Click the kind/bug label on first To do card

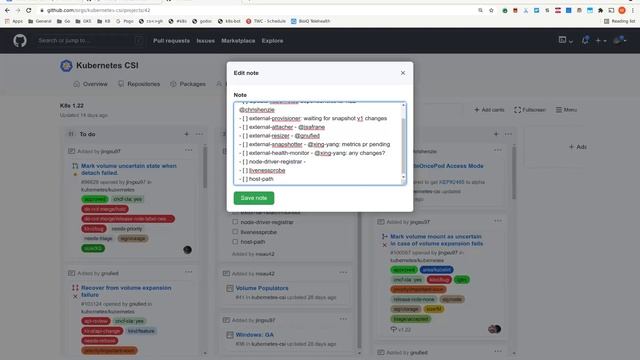coord(94,229)
